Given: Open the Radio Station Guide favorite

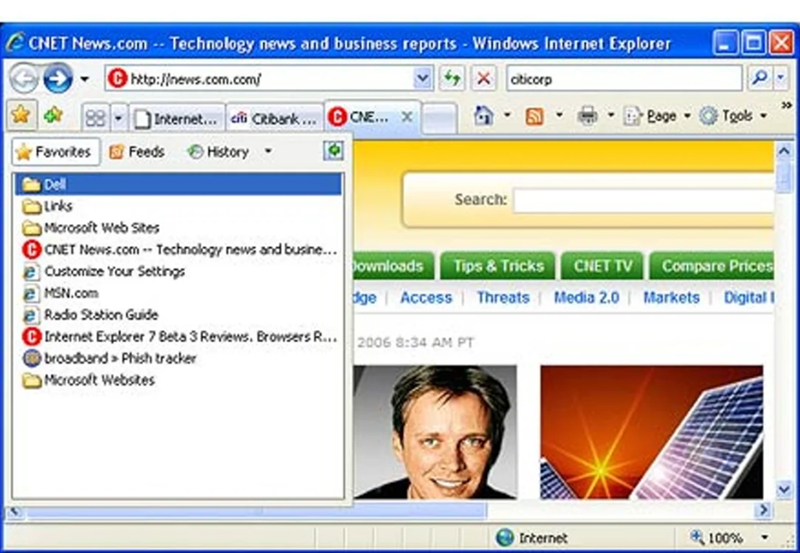Looking at the screenshot, I should pyautogui.click(x=178, y=315).
